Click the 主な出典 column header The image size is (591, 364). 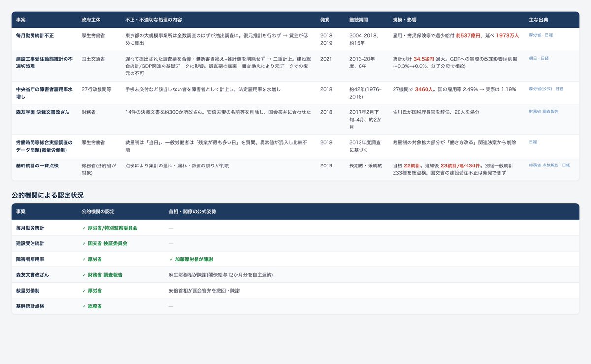[x=539, y=20]
